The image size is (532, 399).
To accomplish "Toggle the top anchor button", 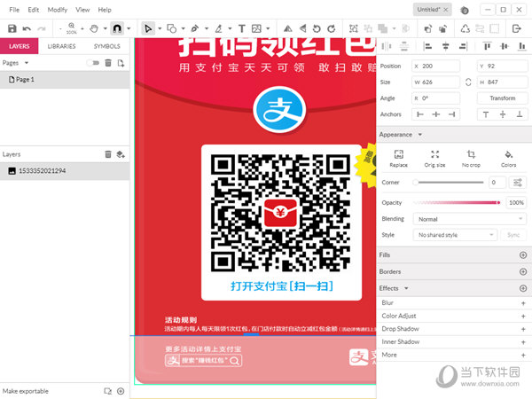I will (x=486, y=114).
